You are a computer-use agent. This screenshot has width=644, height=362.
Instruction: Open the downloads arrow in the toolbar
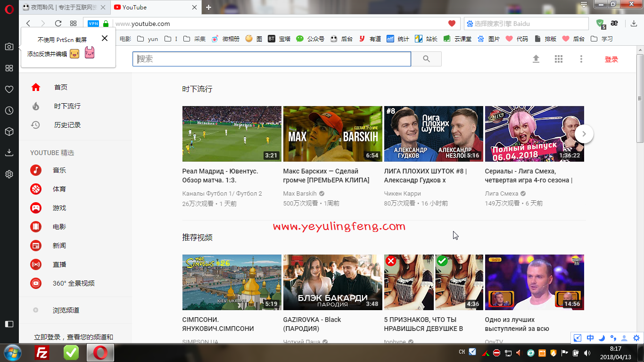(x=634, y=24)
